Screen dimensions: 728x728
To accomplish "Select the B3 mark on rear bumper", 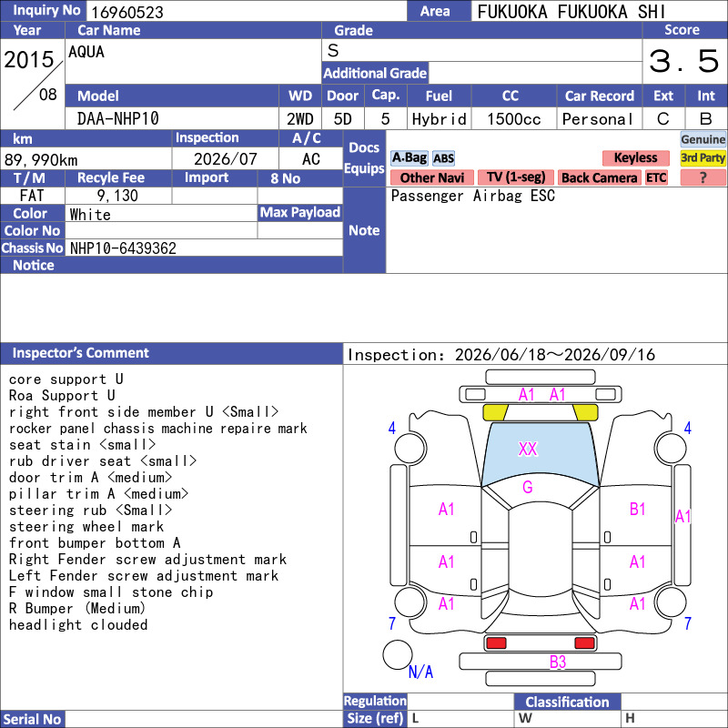I will click(558, 662).
